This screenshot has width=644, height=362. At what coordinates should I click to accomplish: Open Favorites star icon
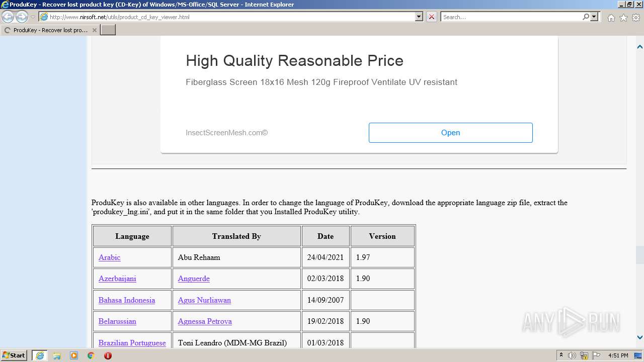(623, 18)
